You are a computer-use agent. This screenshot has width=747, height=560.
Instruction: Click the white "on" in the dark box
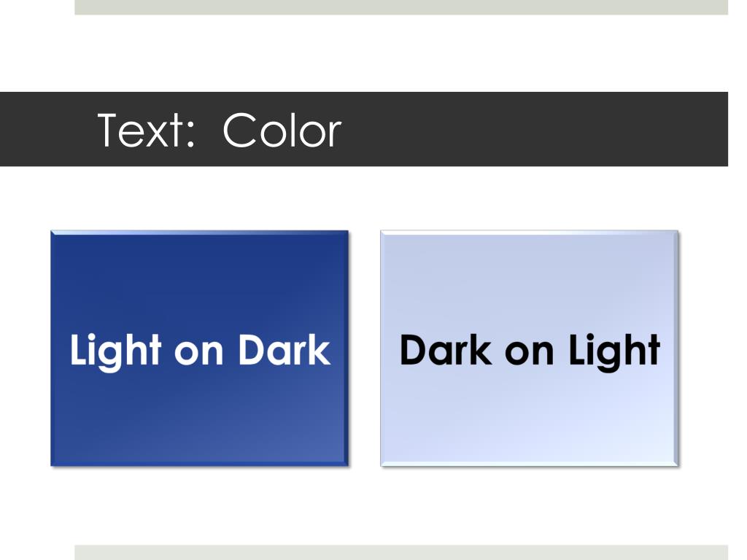tap(199, 354)
